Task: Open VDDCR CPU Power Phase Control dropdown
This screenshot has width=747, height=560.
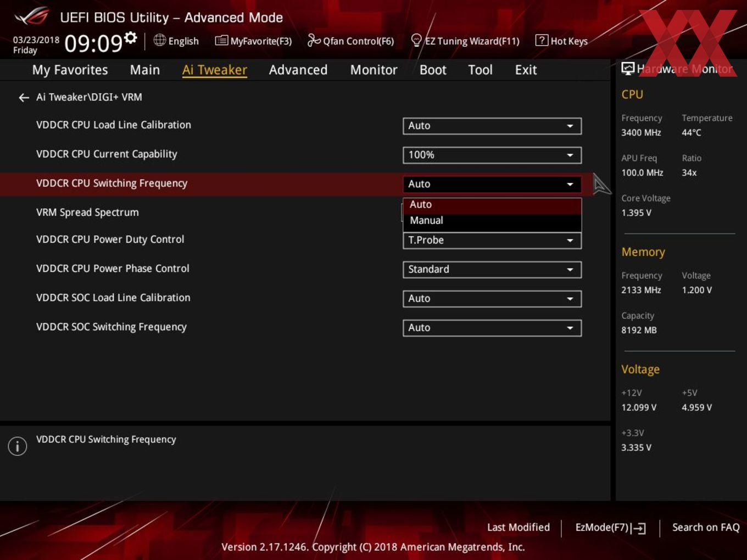Action: [492, 270]
